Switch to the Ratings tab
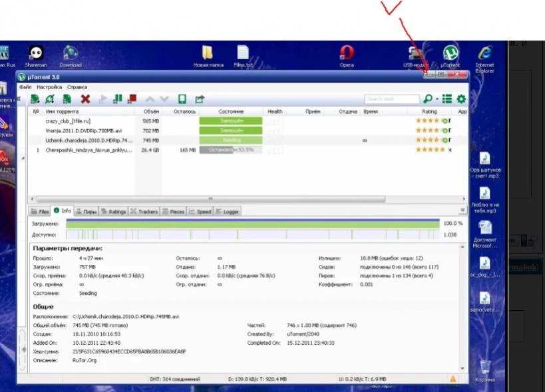545x392 pixels. pos(113,211)
